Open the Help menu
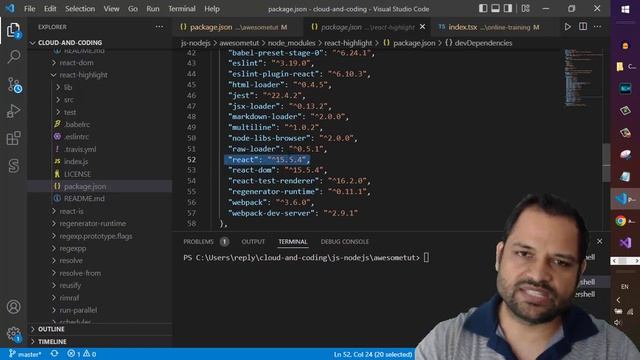 212,9
